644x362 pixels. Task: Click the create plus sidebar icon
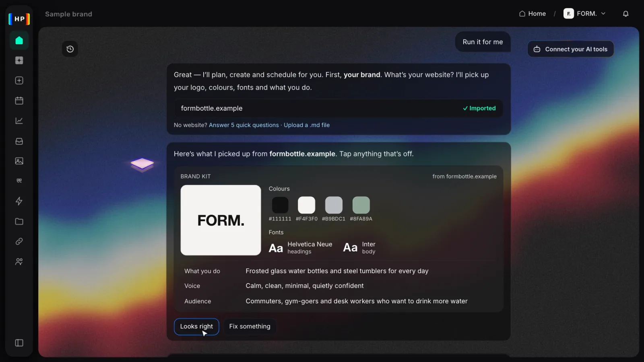(19, 80)
